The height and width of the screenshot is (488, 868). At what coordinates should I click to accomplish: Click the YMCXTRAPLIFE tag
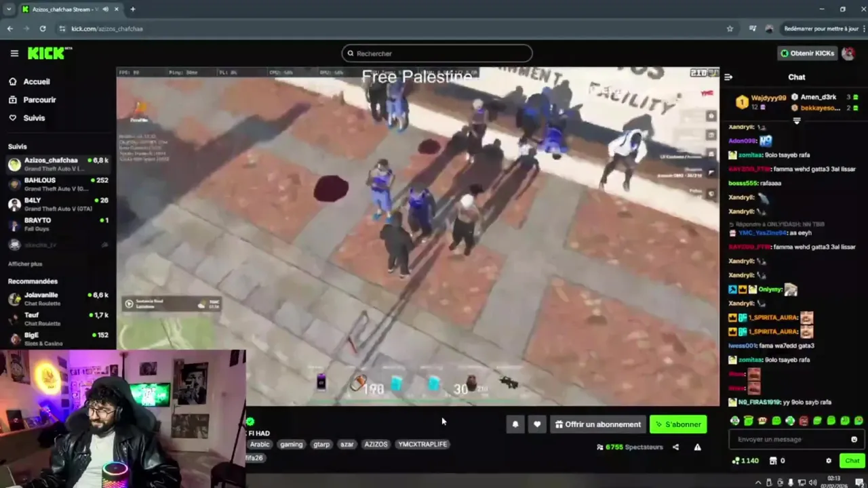click(422, 445)
